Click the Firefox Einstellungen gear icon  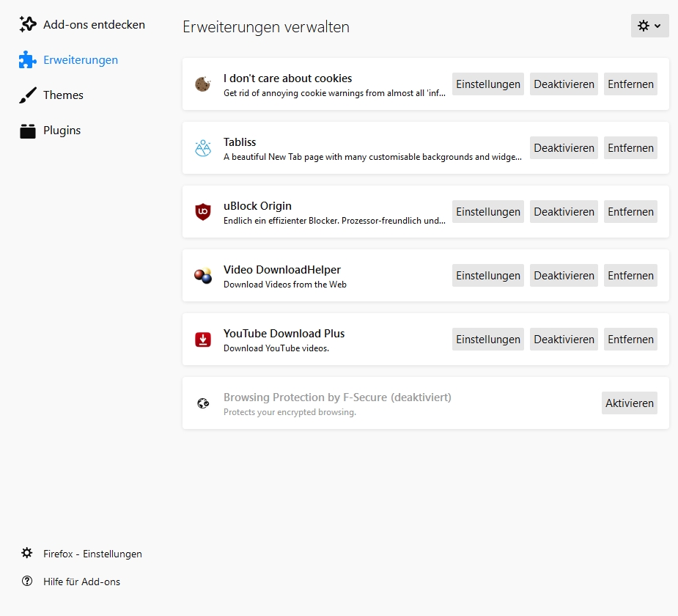click(27, 553)
